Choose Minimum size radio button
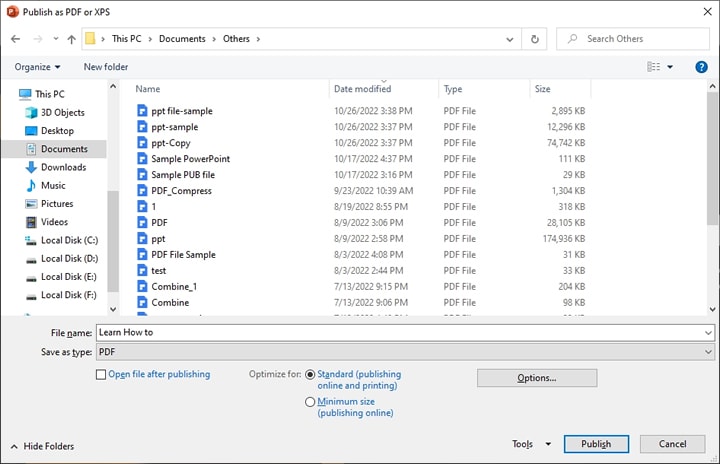 (310, 402)
